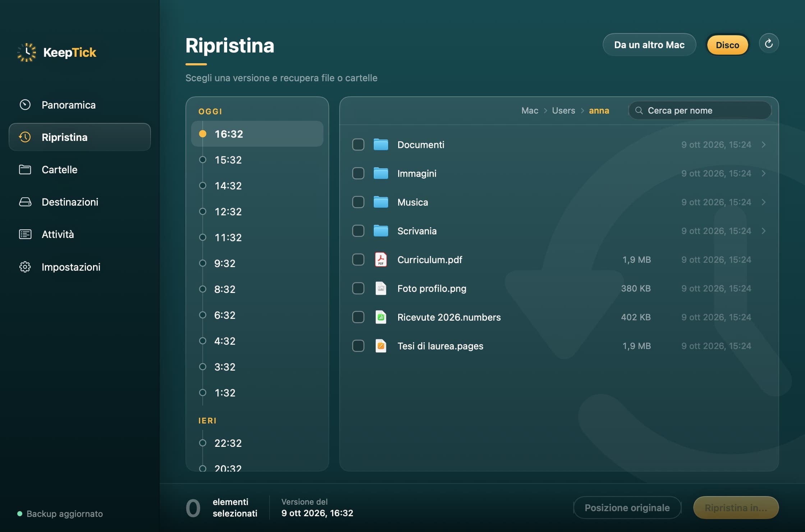
Task: Open the Panoramica section
Action: pos(79,105)
